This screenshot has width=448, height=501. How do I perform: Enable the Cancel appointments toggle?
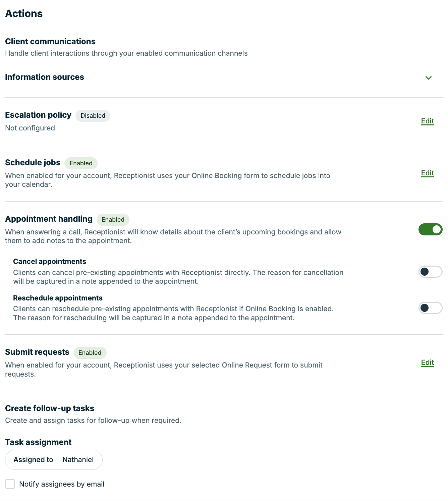[430, 272]
